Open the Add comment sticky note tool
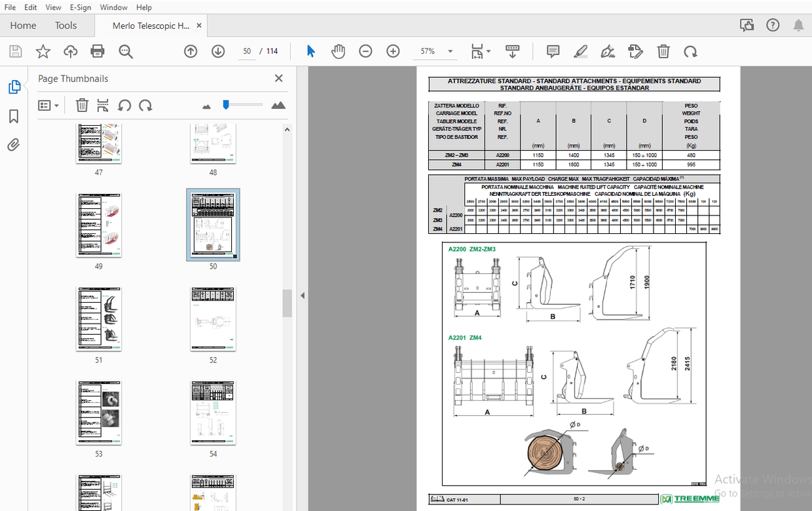 [553, 51]
